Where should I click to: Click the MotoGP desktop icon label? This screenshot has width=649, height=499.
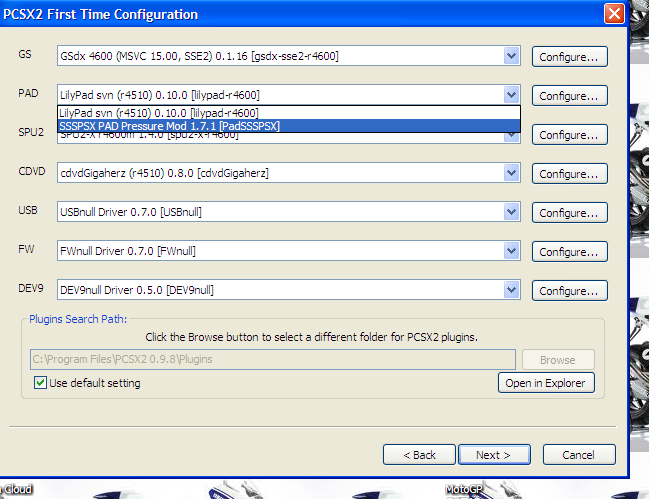[464, 489]
